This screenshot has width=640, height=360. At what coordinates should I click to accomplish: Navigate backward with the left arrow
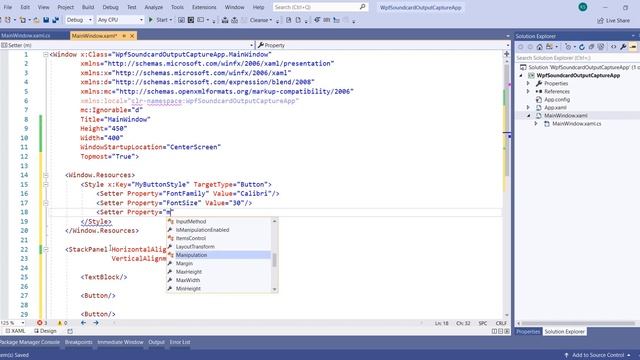tap(83, 323)
